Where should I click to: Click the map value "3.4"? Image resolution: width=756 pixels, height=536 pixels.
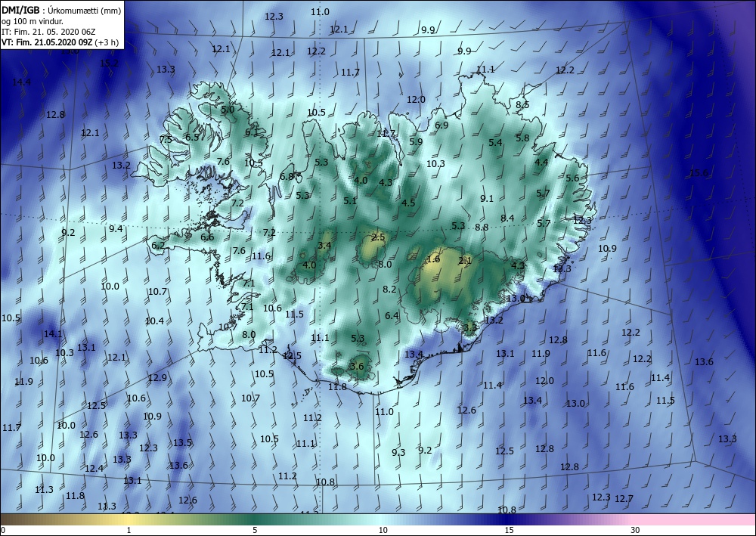point(324,246)
